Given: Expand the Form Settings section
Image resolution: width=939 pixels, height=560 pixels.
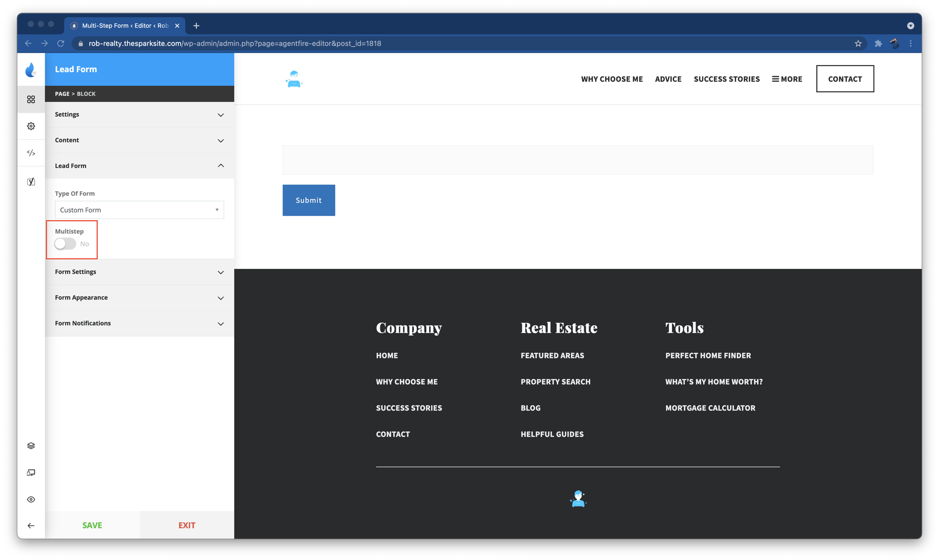Looking at the screenshot, I should 139,272.
